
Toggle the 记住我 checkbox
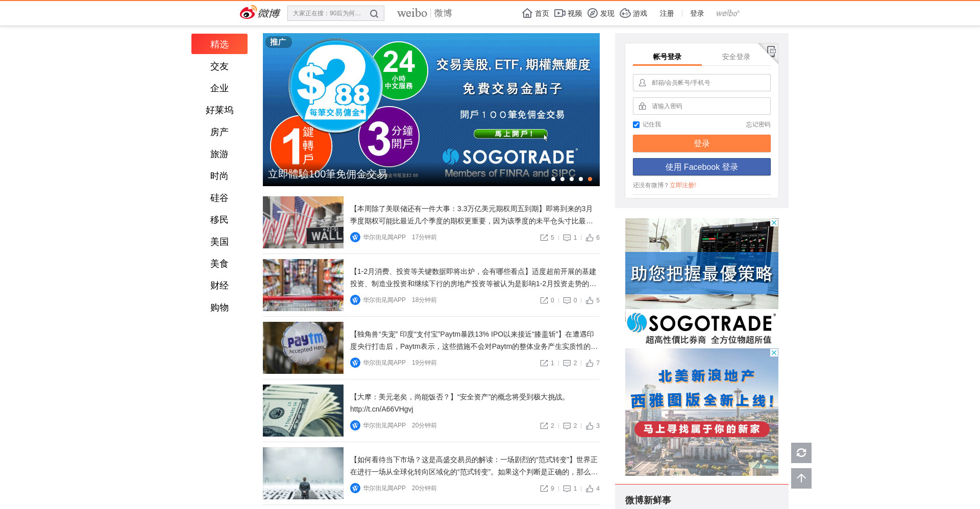pos(636,124)
